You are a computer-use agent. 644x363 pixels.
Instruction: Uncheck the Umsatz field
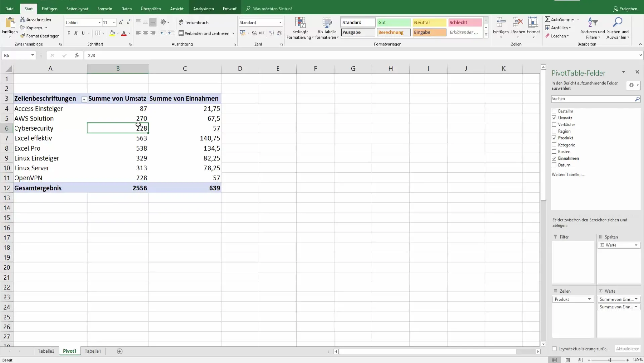point(554,118)
